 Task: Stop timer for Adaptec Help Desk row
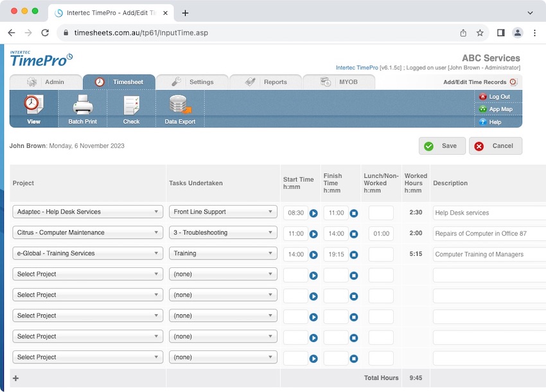coord(354,213)
